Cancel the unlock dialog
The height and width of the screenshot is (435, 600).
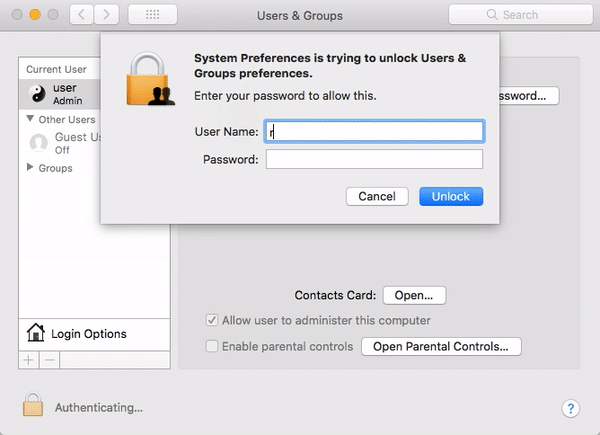tap(377, 196)
